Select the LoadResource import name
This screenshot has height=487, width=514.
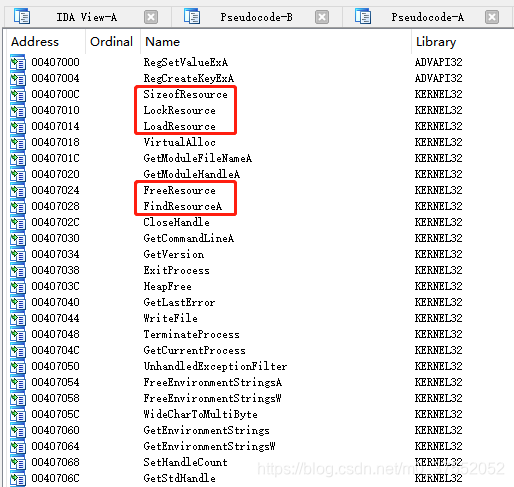pyautogui.click(x=180, y=126)
